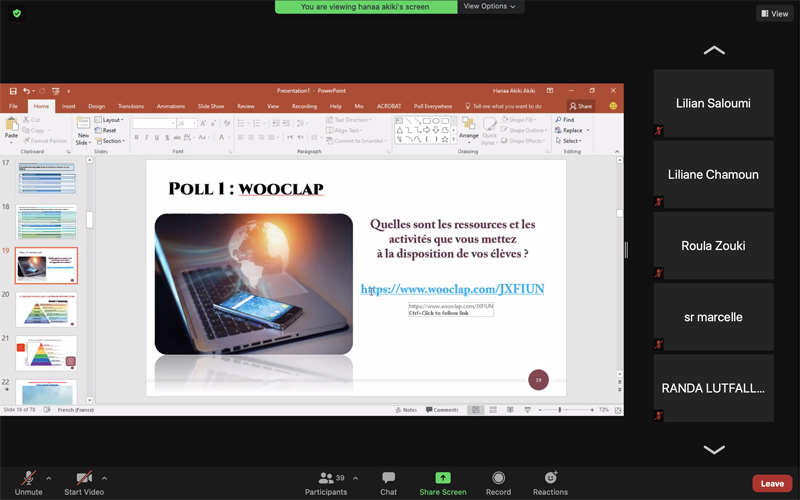
Task: Click the Slide Show icon in status bar
Action: (527, 410)
